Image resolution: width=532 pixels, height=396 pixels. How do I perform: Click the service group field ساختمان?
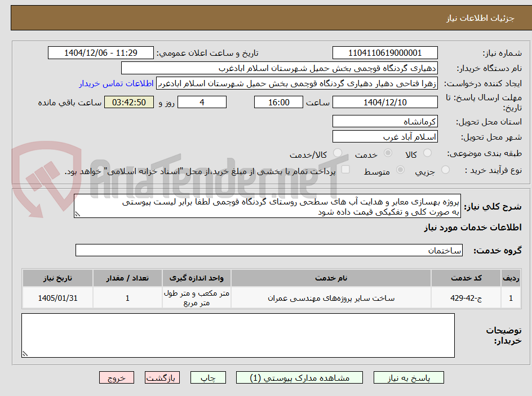tap(269, 250)
